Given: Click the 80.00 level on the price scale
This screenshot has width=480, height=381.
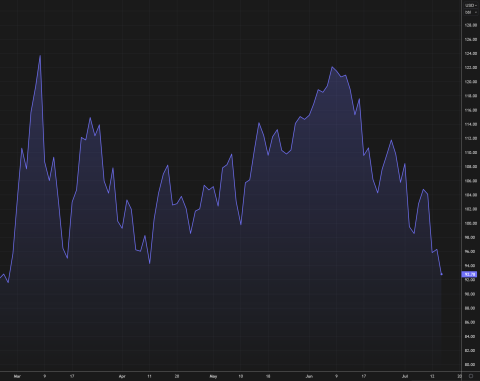Looking at the screenshot, I should point(470,365).
